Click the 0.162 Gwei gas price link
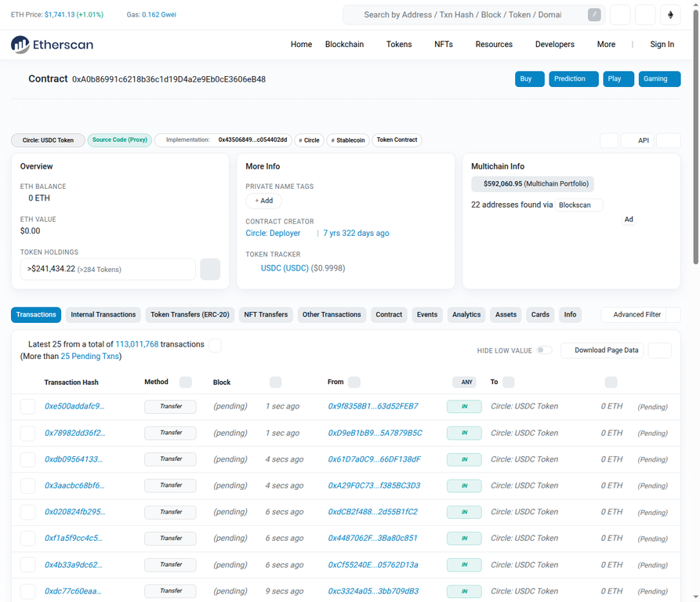Image resolution: width=700 pixels, height=602 pixels. 159,15
